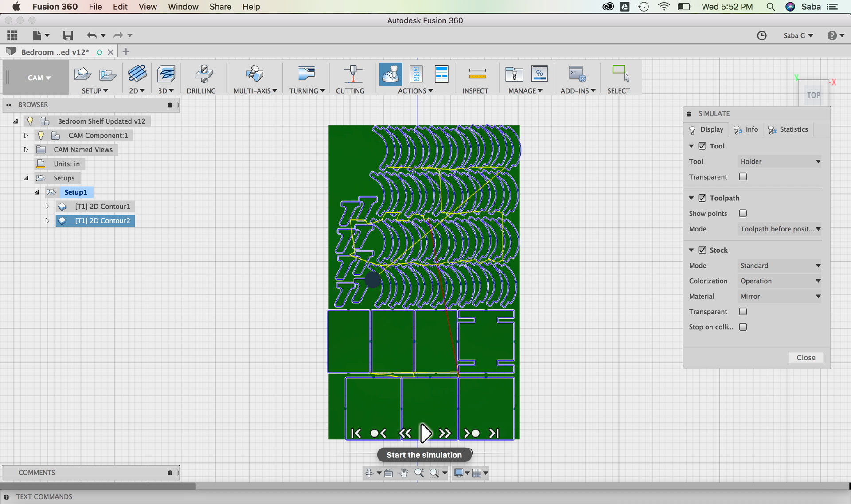The width and height of the screenshot is (851, 504).
Task: Expand the [T1] 2D Contour1 tree item
Action: pyautogui.click(x=47, y=206)
